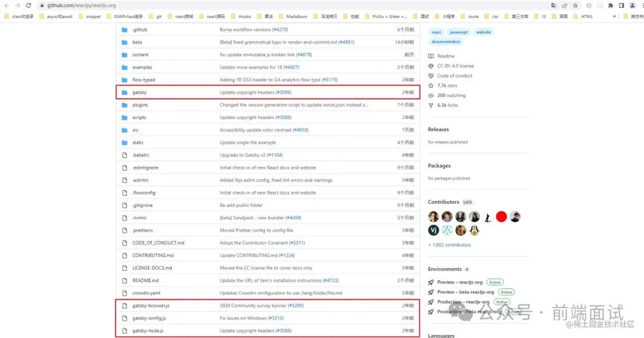Open the src folder
The height and width of the screenshot is (338, 644).
135,130
